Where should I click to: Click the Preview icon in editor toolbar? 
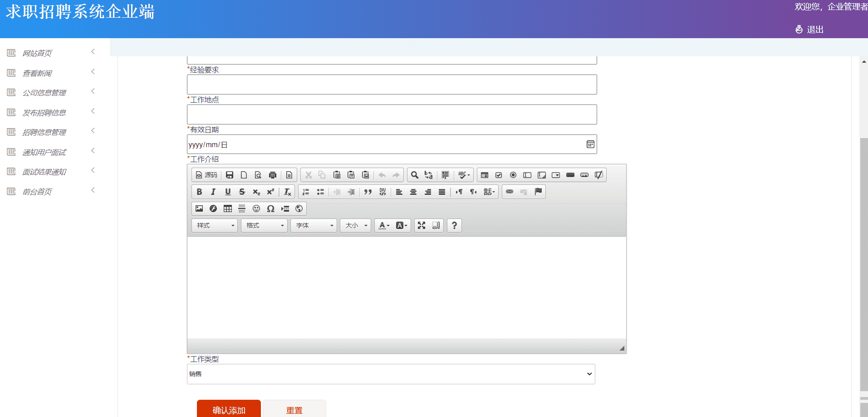tap(258, 175)
